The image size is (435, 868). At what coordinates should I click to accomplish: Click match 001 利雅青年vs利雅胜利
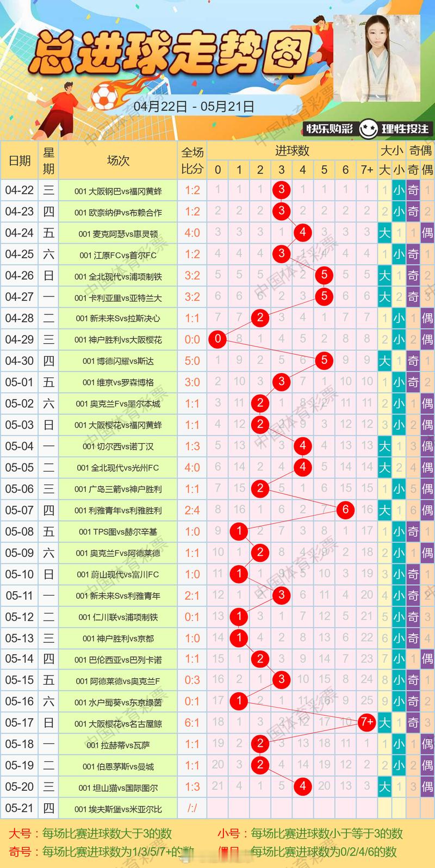click(118, 510)
